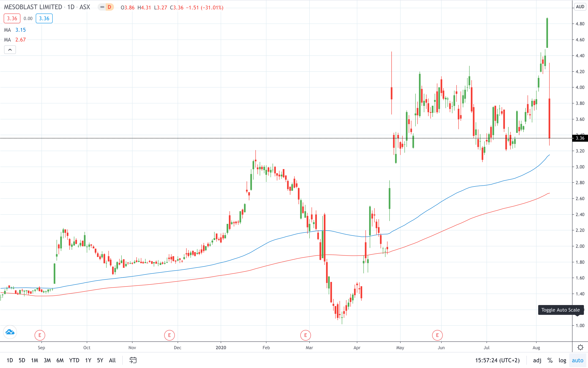The image size is (588, 368).
Task: Select the 5D time range
Action: click(x=22, y=360)
